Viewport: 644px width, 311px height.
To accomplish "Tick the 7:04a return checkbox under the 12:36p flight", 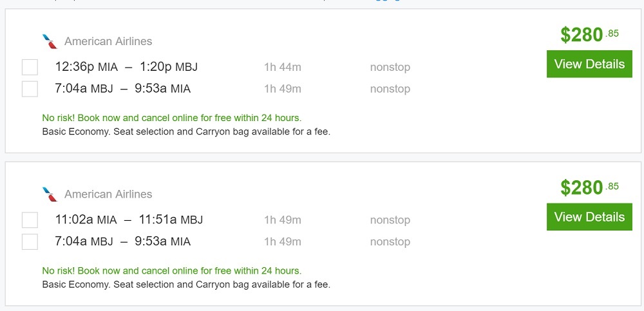I will point(30,89).
